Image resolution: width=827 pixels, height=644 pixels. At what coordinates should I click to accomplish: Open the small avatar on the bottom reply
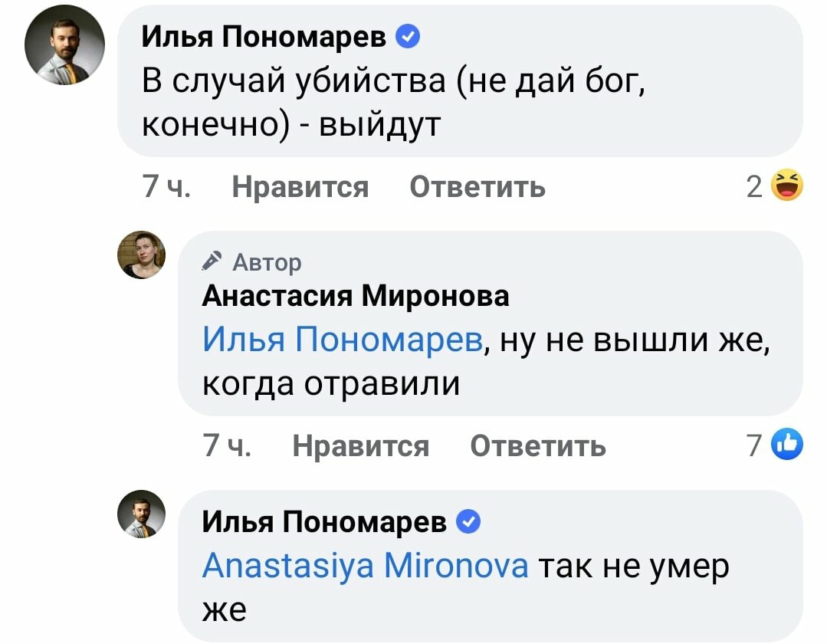pyautogui.click(x=141, y=514)
